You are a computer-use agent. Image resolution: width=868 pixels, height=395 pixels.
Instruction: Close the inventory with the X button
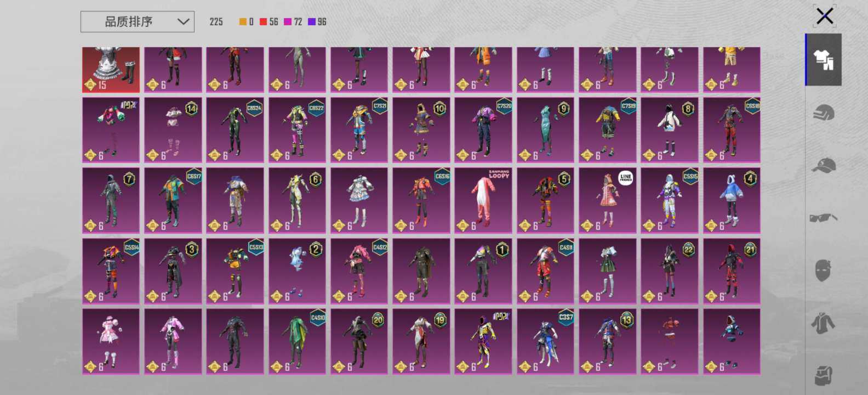coord(825,16)
